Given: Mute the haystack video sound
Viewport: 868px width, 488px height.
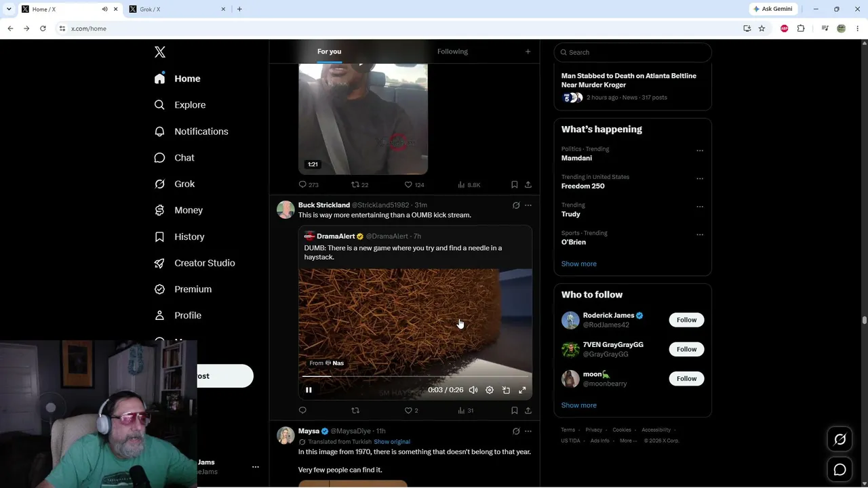Looking at the screenshot, I should [x=473, y=390].
